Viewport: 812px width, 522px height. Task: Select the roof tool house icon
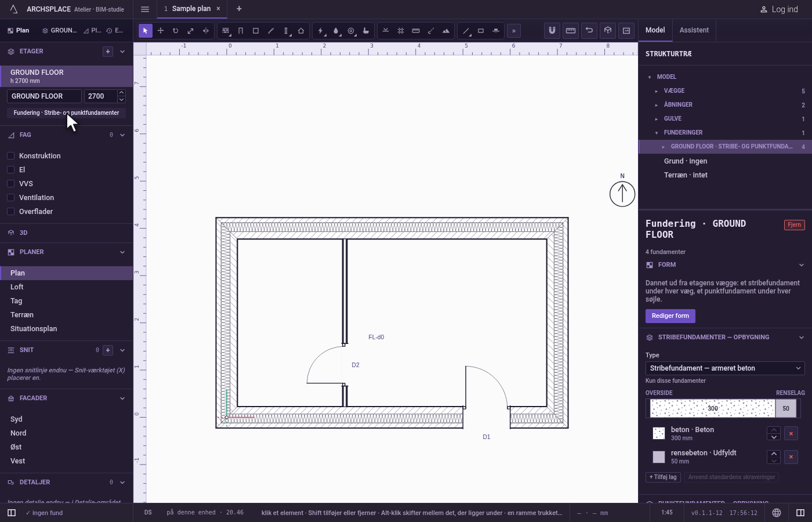[x=301, y=31]
